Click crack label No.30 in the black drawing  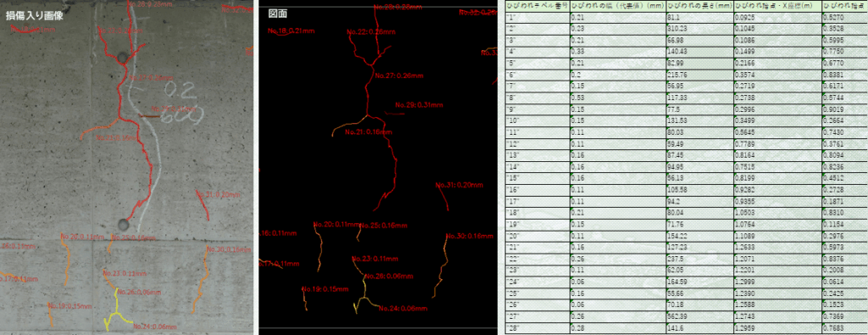click(x=469, y=237)
